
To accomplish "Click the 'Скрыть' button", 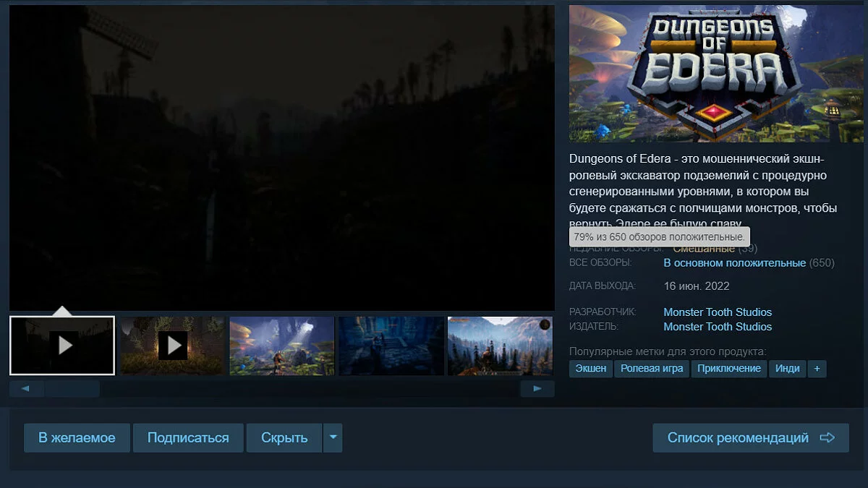I will [x=284, y=438].
